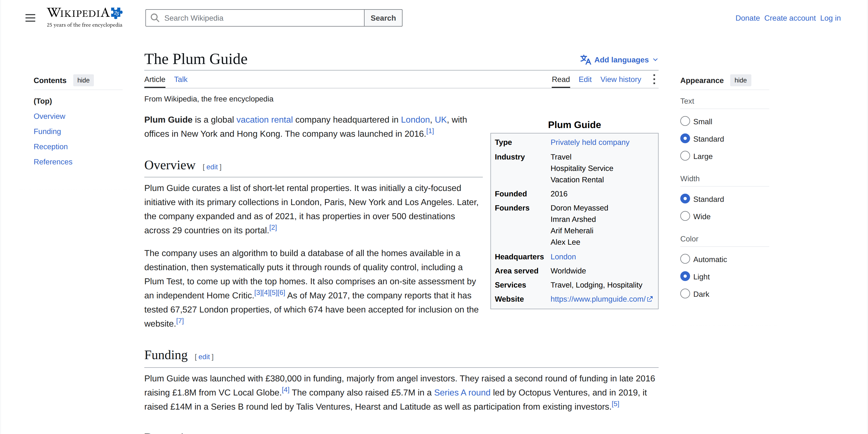The width and height of the screenshot is (868, 434).
Task: Select Large text size
Action: click(x=685, y=156)
